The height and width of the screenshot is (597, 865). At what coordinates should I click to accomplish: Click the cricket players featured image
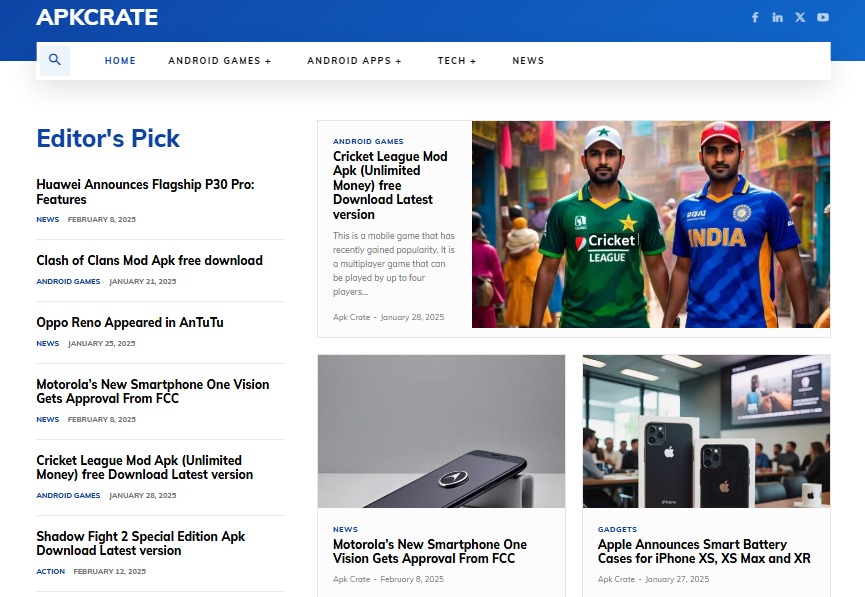pos(650,224)
